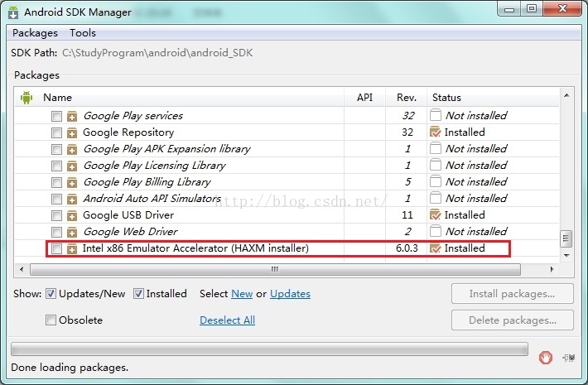Click the Google Play Licensing Library package icon
Screen dimensions: 588x385
72,166
